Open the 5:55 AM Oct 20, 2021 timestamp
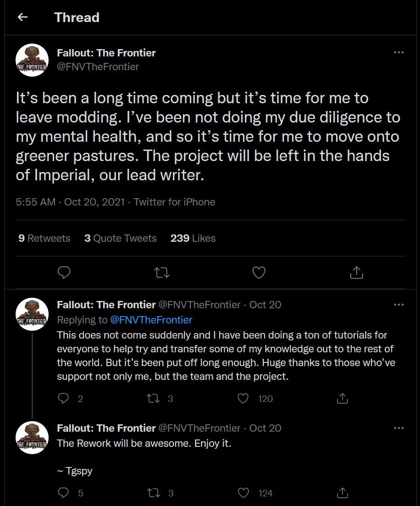Screen dimensions: 420x506 tap(70, 202)
